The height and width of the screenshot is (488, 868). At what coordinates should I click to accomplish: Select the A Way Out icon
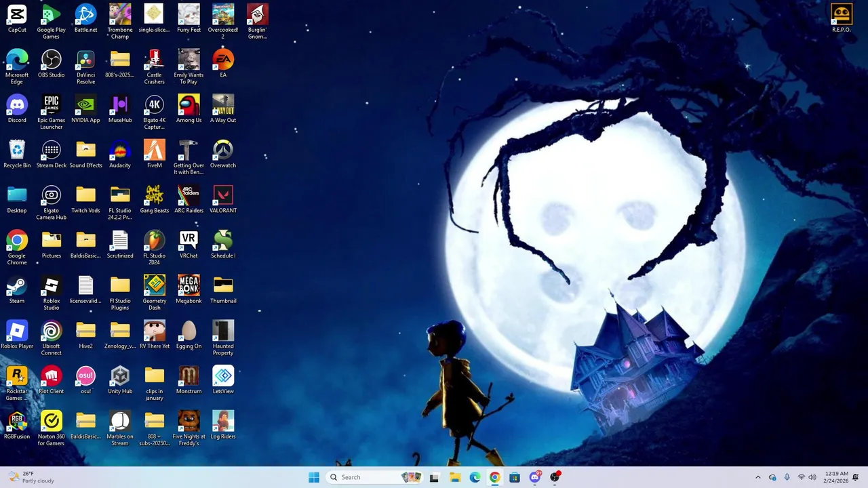(223, 110)
